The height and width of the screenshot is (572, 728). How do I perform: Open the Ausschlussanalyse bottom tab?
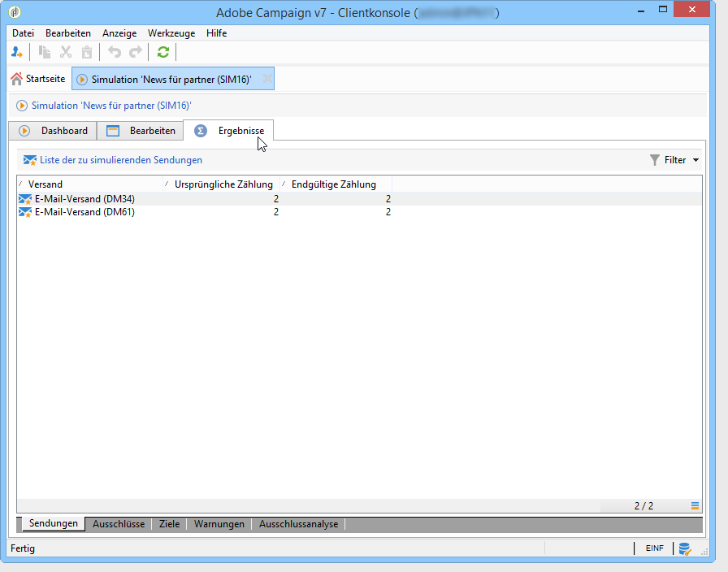coord(298,524)
